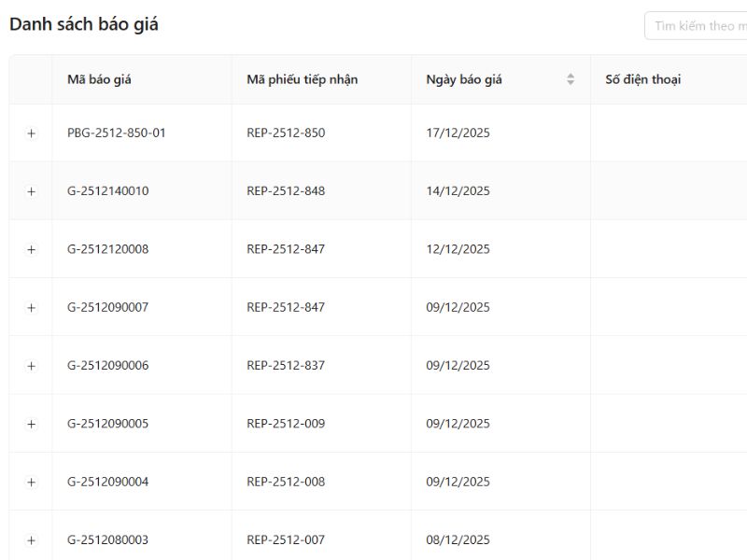The height and width of the screenshot is (560, 747).
Task: Select the Mã phiếu tiếp nhận column header
Action: (x=302, y=79)
